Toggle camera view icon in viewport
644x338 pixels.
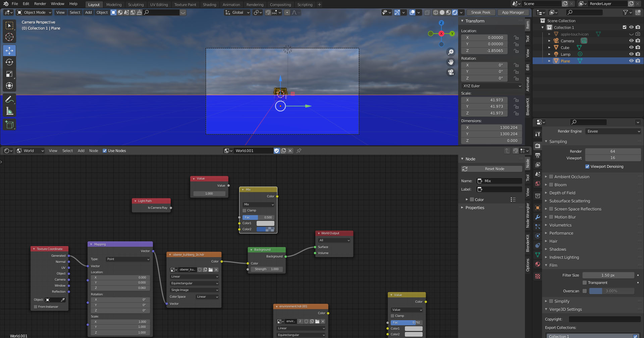[451, 72]
